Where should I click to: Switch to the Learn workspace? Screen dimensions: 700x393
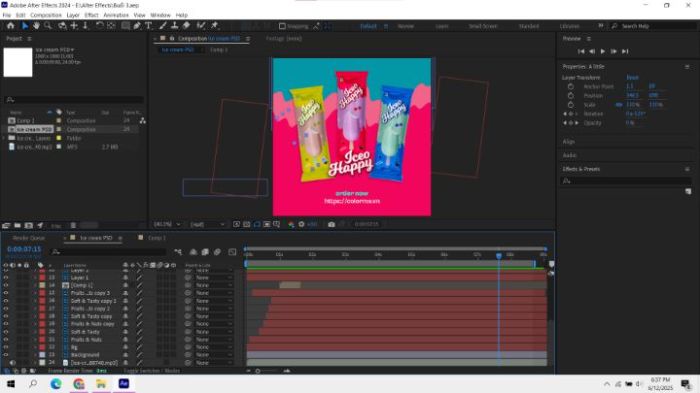tap(442, 26)
